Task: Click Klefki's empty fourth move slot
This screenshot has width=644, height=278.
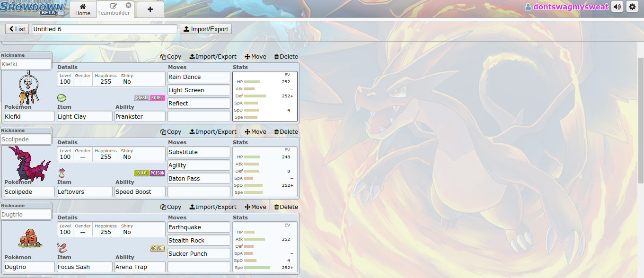Action: (199, 116)
